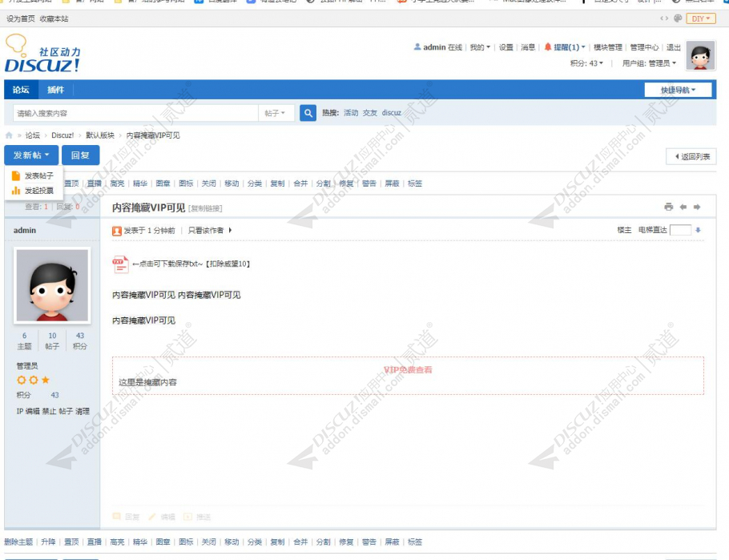Click the elevator jump down-arrow icon
Screen dimensions: 729x560
click(698, 230)
